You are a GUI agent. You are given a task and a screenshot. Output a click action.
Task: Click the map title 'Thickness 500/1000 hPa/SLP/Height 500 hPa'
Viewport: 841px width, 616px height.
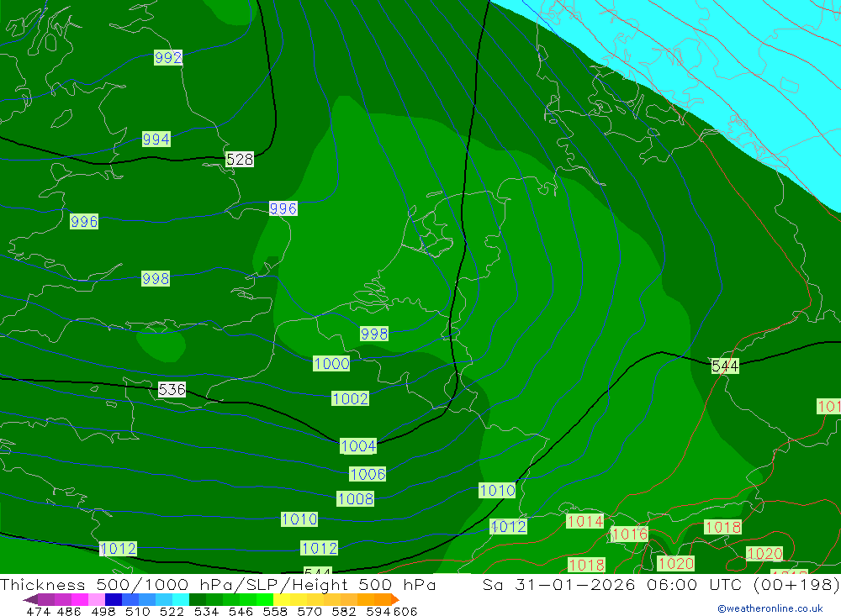point(218,585)
